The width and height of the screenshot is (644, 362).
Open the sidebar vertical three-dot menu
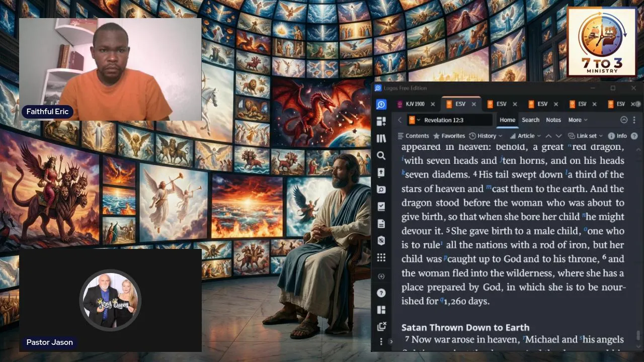[x=381, y=342]
